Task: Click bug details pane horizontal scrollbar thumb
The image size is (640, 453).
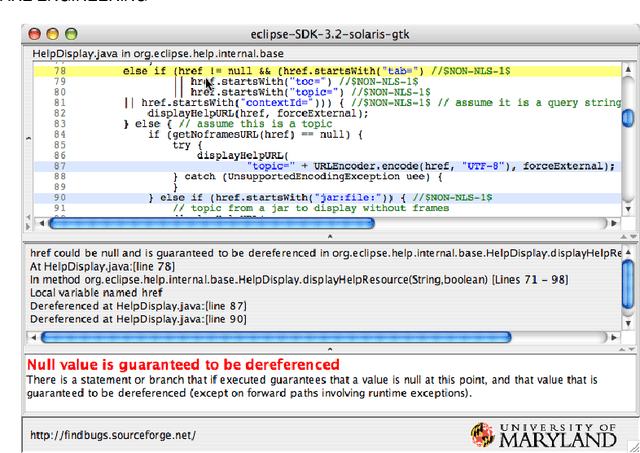Action: [x=276, y=337]
